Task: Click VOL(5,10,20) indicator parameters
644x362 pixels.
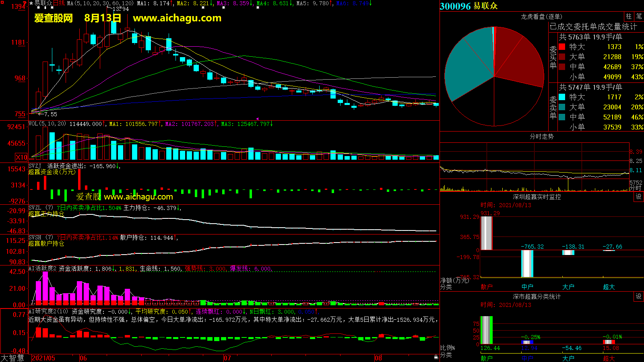Action: click(47, 124)
